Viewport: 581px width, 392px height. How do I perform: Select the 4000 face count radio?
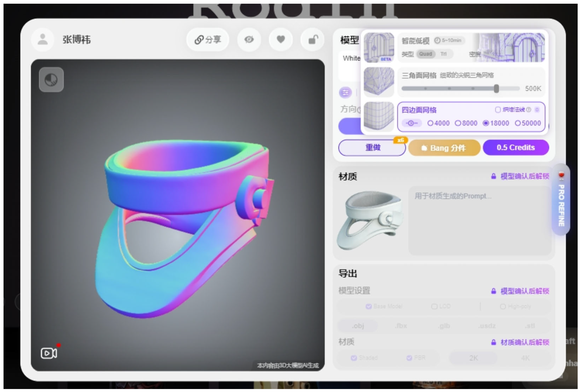coord(430,123)
